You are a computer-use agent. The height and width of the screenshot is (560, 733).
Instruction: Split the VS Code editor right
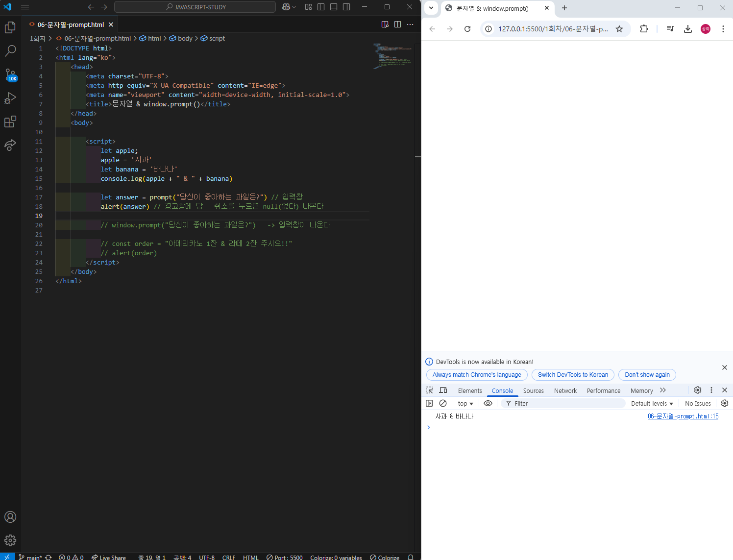[398, 24]
